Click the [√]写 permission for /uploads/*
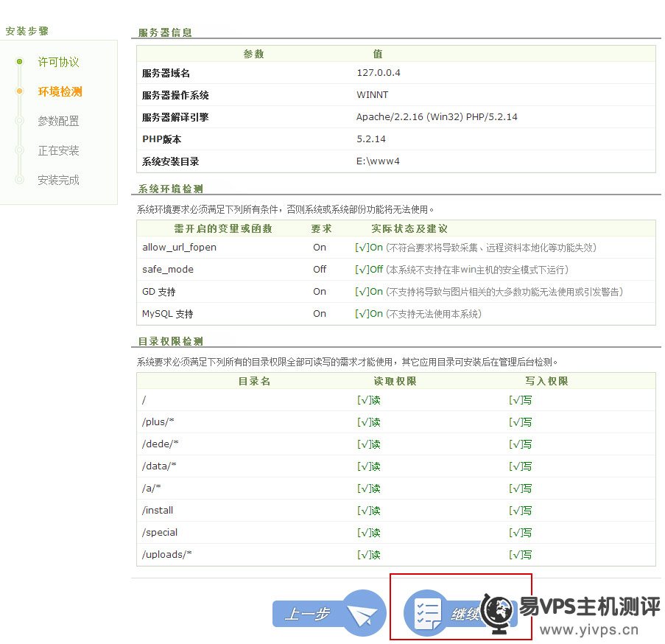Viewport: 665px width, 644px height. point(518,555)
